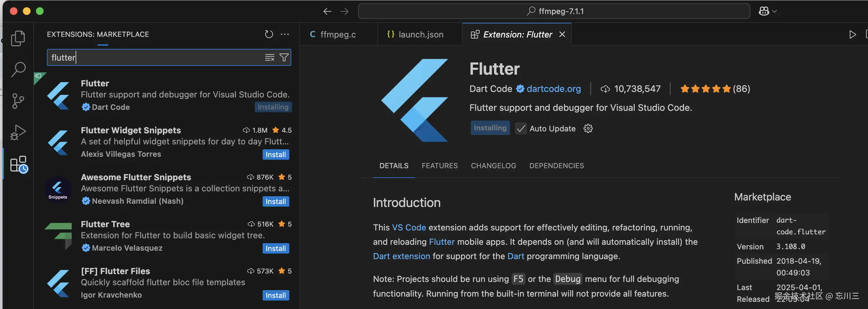This screenshot has height=309, width=868.
Task: Refresh the extensions marketplace list
Action: coord(269,34)
